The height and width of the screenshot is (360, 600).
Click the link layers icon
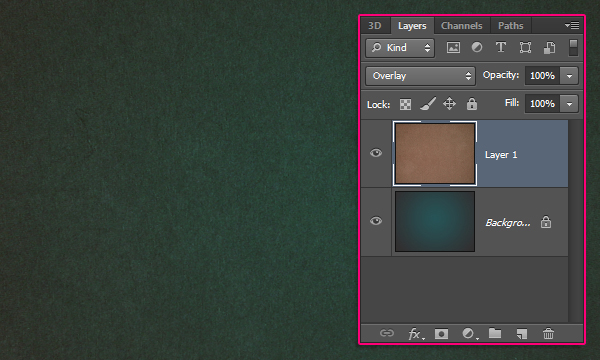387,333
